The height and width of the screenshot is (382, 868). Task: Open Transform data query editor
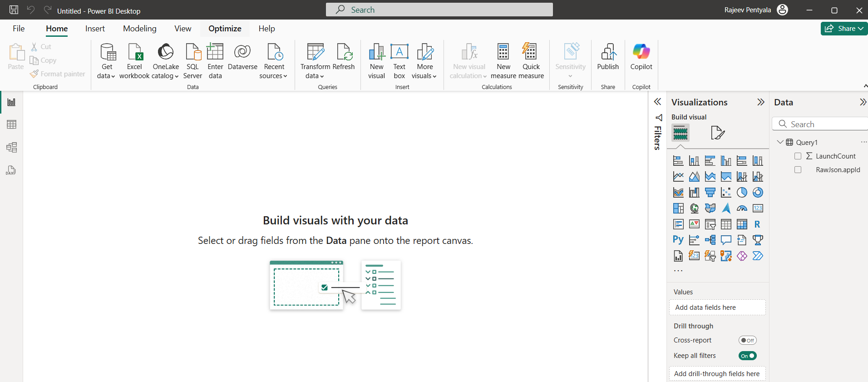click(x=315, y=52)
